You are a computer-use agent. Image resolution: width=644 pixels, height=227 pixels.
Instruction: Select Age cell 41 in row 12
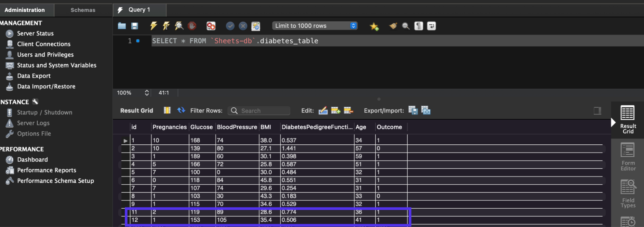pyautogui.click(x=365, y=220)
